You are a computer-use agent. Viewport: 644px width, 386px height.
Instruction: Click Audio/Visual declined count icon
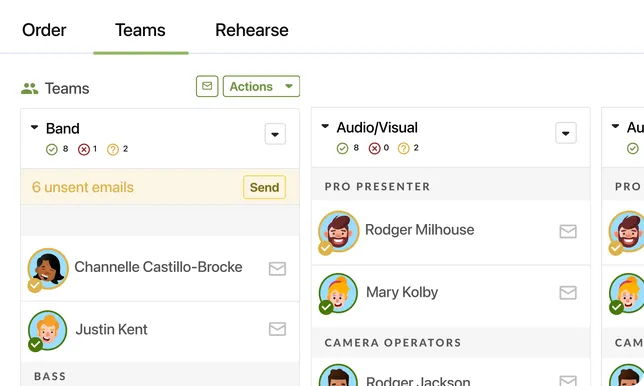click(374, 148)
